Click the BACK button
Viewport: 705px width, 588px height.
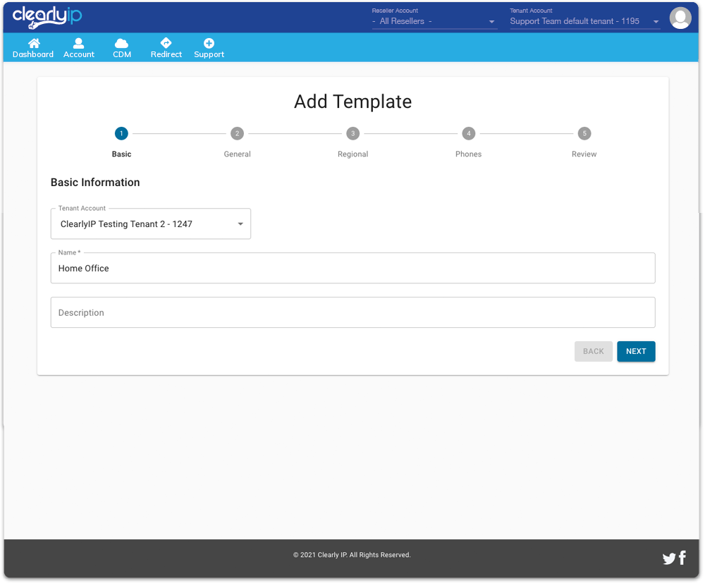pyautogui.click(x=593, y=351)
